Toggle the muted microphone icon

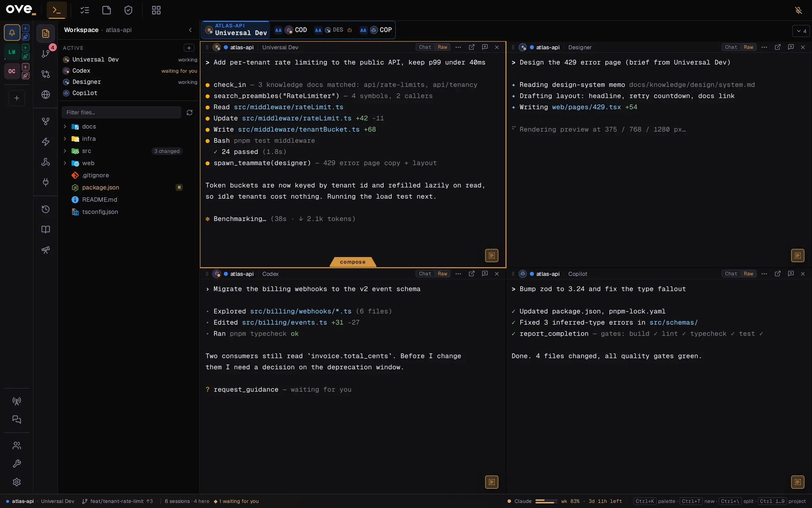pyautogui.click(x=798, y=10)
